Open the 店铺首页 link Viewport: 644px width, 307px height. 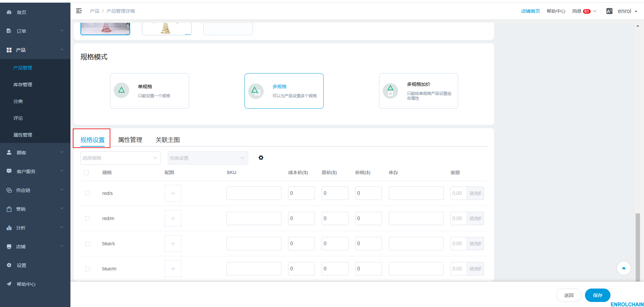coord(531,11)
